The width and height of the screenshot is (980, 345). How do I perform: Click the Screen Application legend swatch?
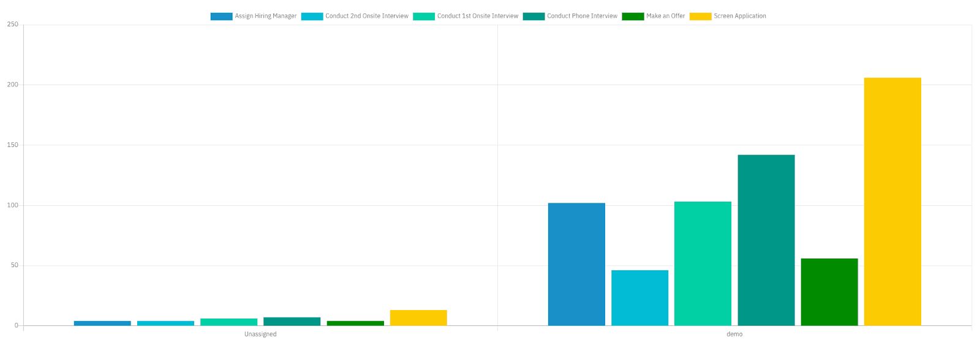coord(700,17)
